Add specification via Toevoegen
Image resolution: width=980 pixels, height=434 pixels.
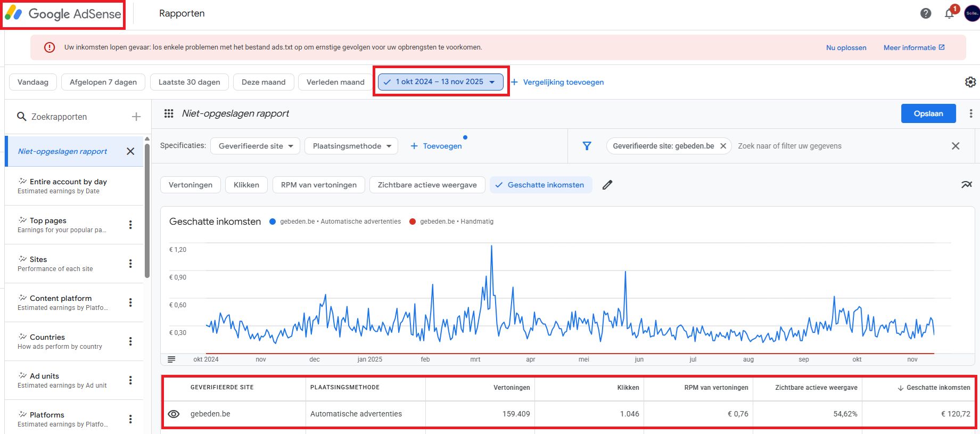tap(437, 146)
